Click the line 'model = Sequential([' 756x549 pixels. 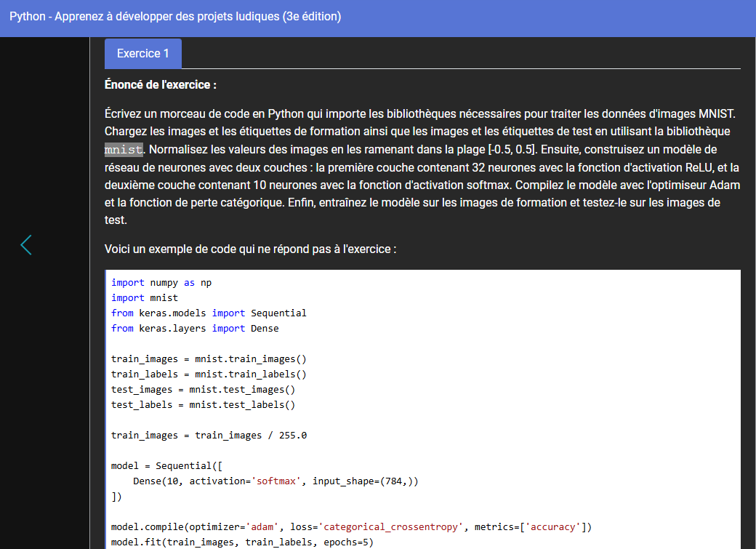click(x=166, y=466)
